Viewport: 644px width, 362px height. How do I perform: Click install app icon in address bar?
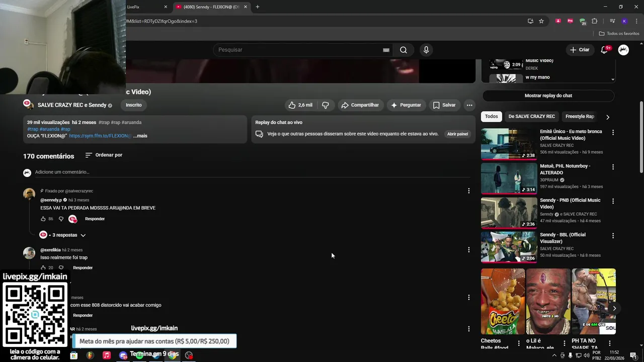click(x=530, y=21)
